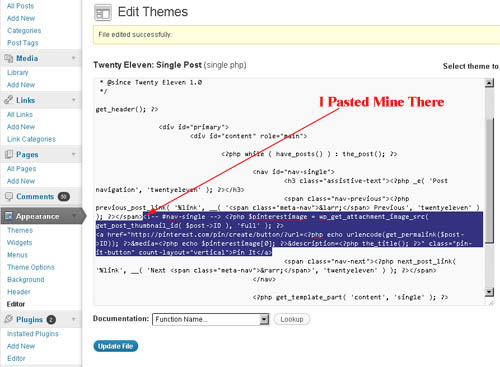Open Installed Plugins
This screenshot has width=500, height=367.
[x=33, y=334]
